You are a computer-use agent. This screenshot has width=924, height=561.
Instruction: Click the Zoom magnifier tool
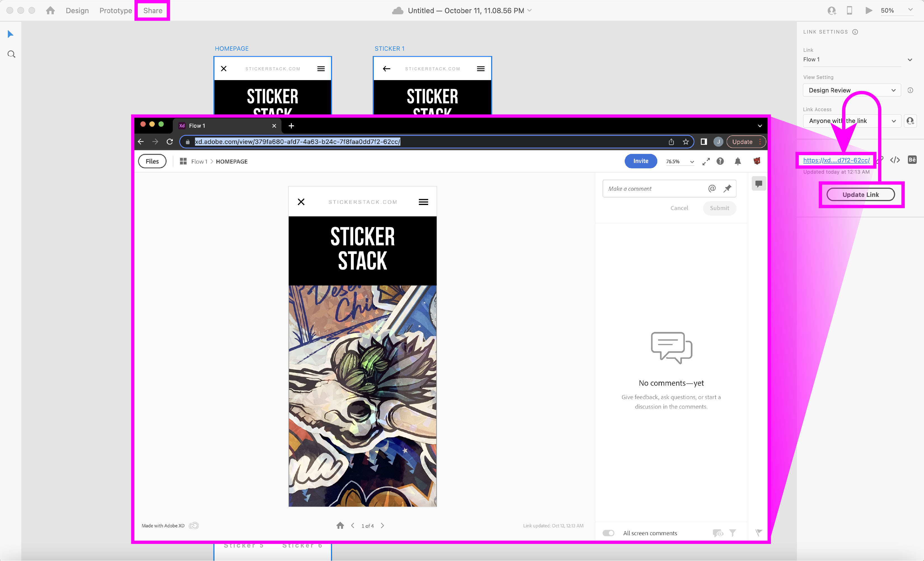(11, 54)
